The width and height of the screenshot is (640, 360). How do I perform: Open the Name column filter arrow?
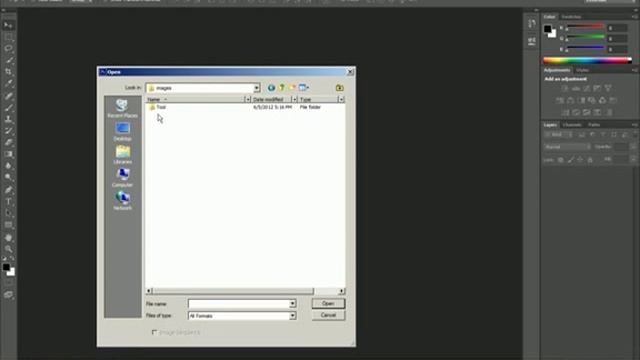click(x=247, y=99)
